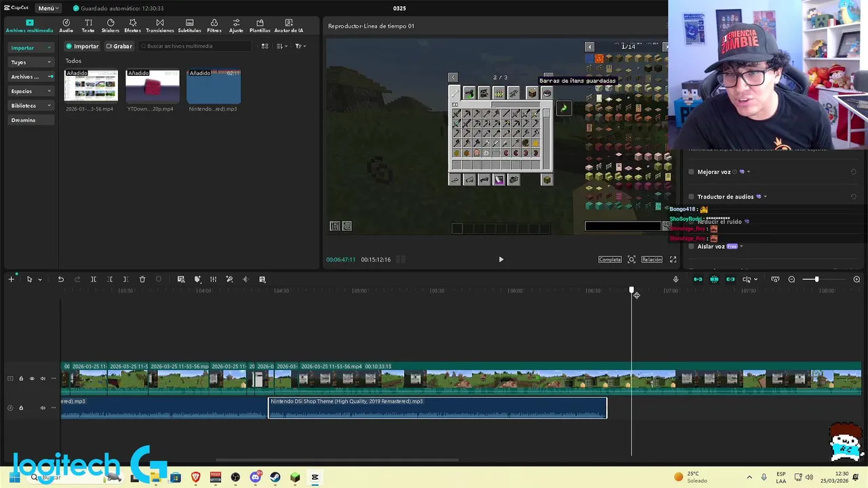Image resolution: width=868 pixels, height=488 pixels.
Task: Open the media sort order dropdown
Action: pyautogui.click(x=282, y=46)
